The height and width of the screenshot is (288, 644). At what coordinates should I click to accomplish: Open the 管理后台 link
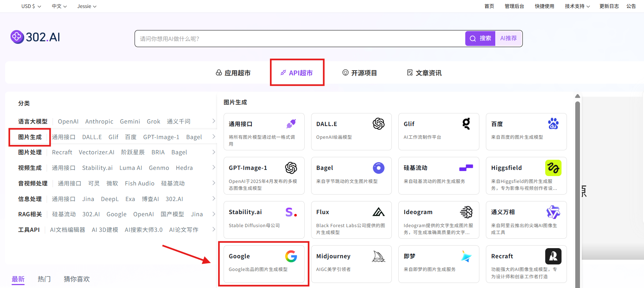(514, 6)
